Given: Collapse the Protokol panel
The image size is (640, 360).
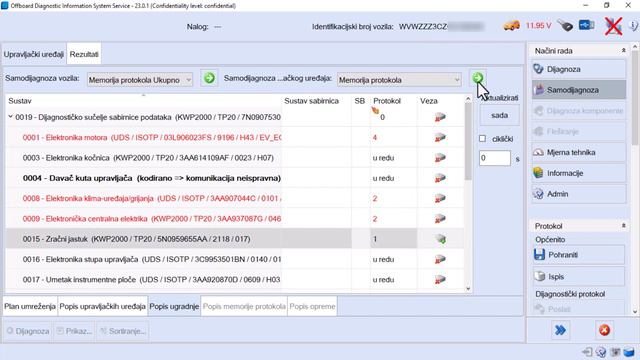Looking at the screenshot, I should 623,226.
